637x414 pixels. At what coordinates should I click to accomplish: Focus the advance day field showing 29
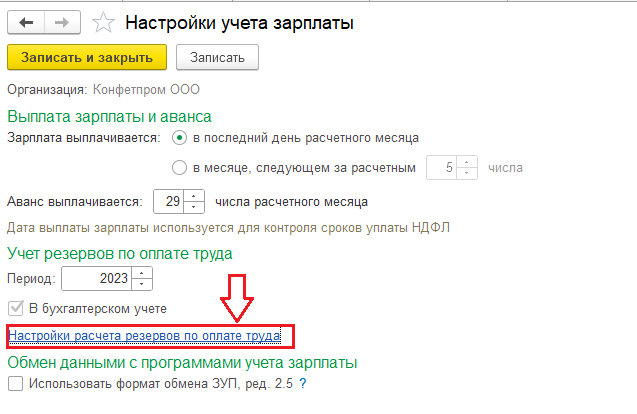(x=169, y=202)
